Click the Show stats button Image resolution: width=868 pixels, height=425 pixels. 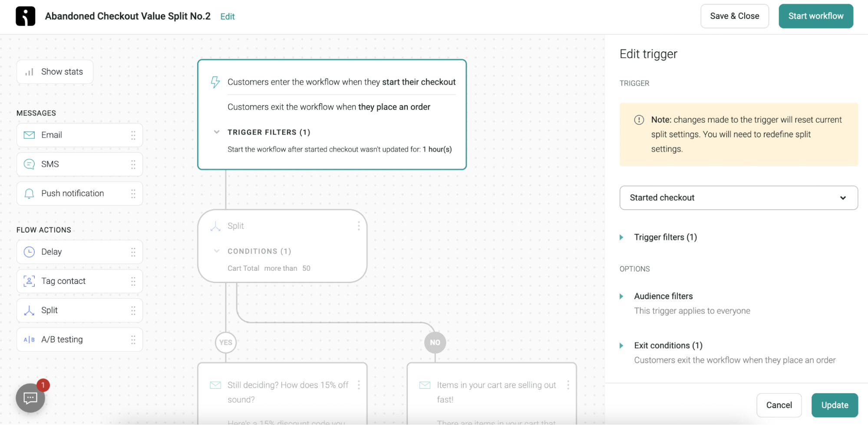click(x=55, y=72)
